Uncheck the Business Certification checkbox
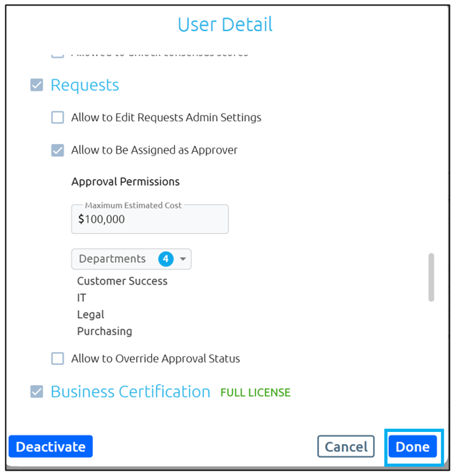This screenshot has width=454, height=476. coord(37,392)
